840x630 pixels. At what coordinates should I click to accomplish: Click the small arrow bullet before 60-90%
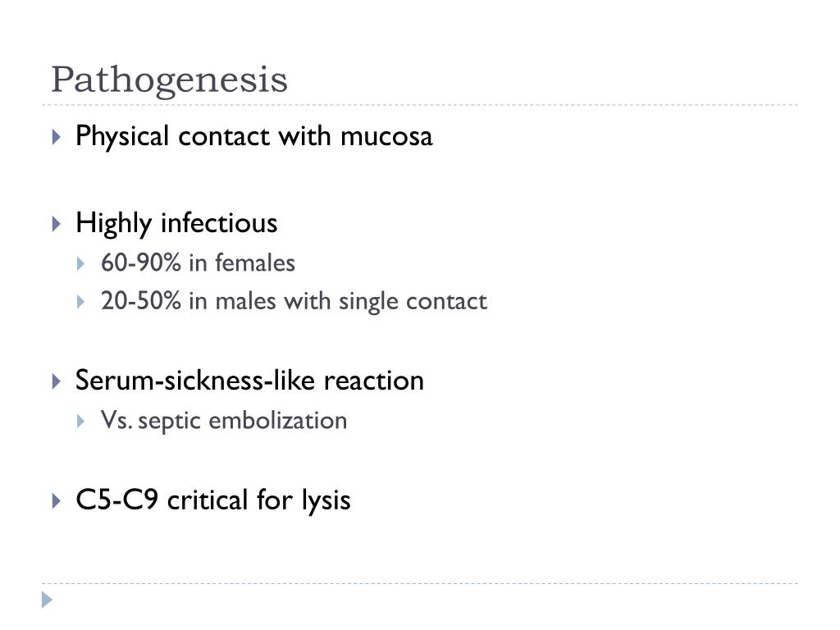coord(81,263)
